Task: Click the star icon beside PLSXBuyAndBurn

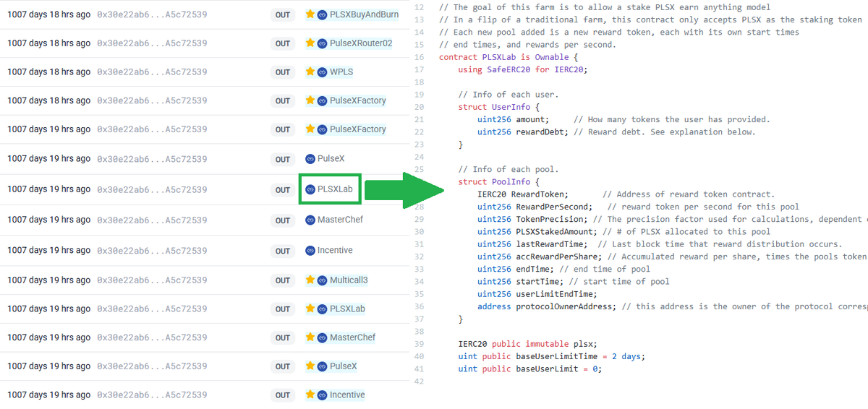Action: (310, 14)
